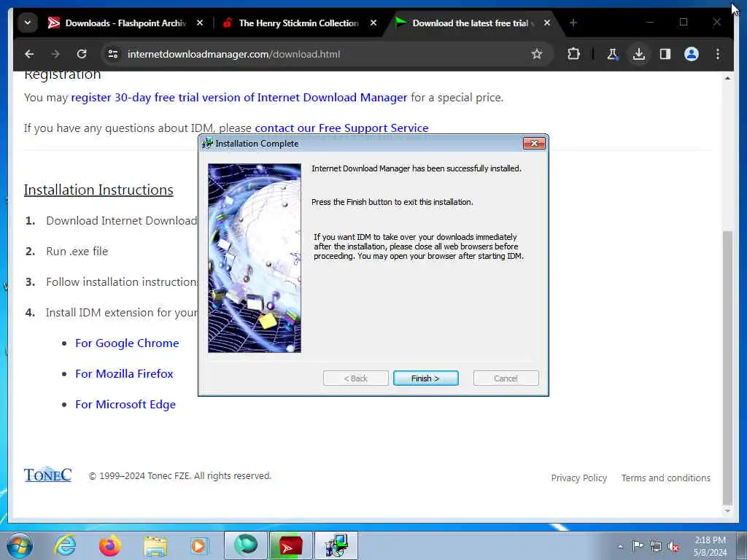747x560 pixels.
Task: Click the Installation Instructions heading
Action: [x=98, y=190]
